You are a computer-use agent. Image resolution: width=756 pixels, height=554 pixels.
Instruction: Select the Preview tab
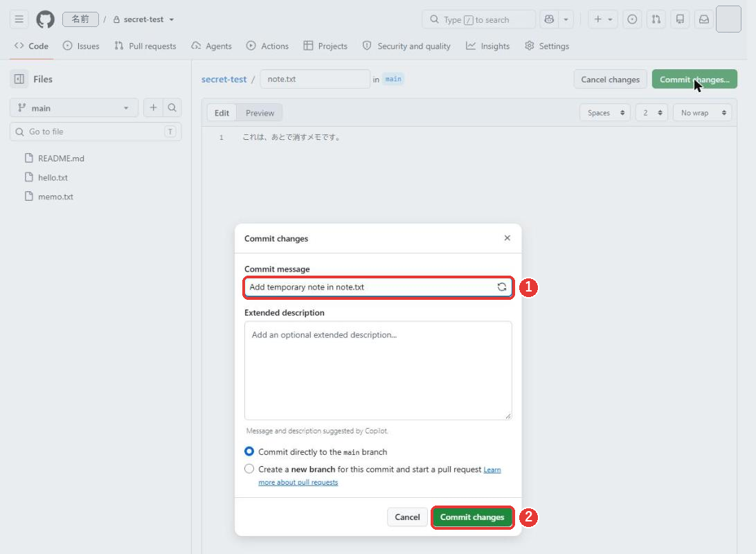(260, 113)
